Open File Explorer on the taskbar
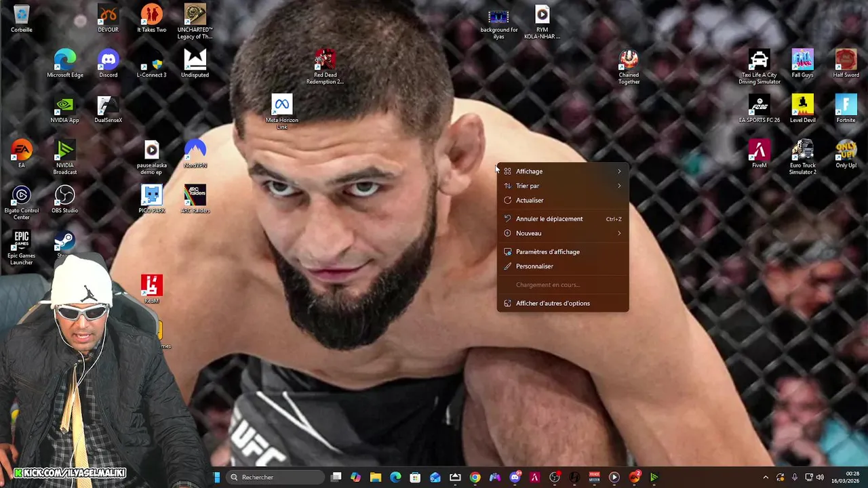Image resolution: width=868 pixels, height=488 pixels. pos(376,477)
